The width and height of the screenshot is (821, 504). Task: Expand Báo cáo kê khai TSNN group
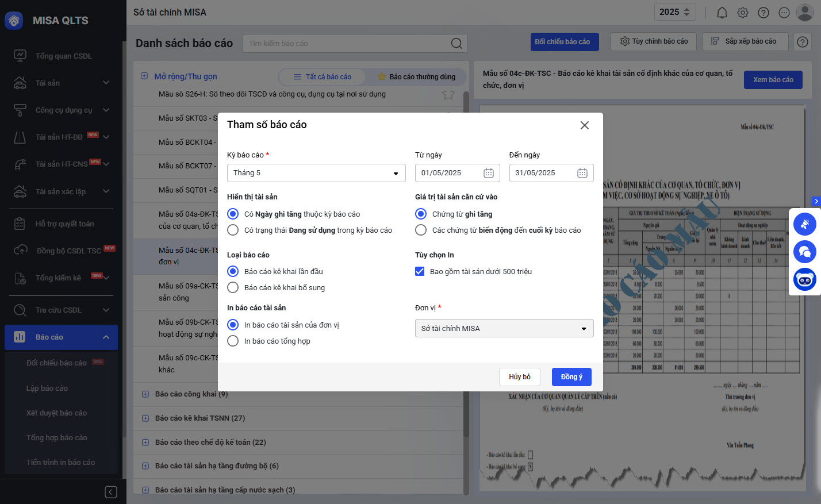click(145, 418)
